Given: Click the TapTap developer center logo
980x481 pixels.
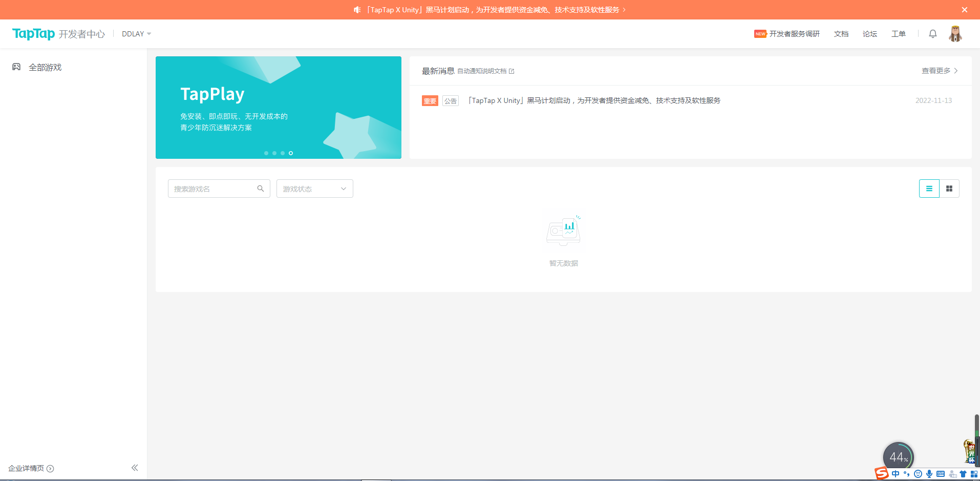Looking at the screenshot, I should coord(58,34).
